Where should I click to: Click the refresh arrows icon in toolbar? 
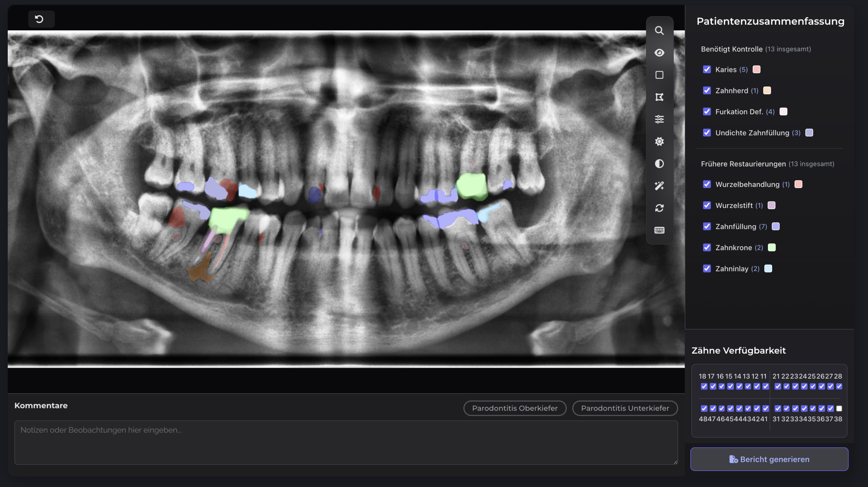click(659, 208)
